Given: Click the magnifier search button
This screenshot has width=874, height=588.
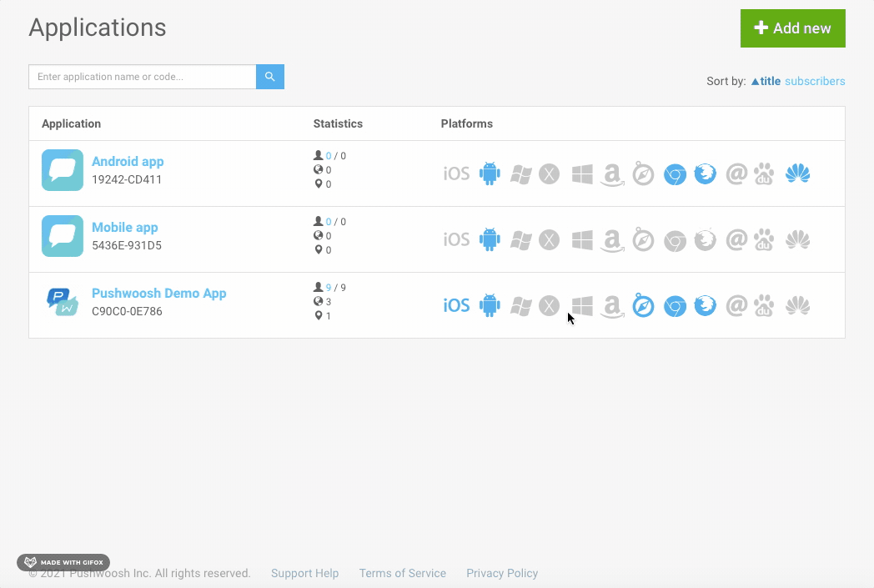Looking at the screenshot, I should (x=269, y=77).
